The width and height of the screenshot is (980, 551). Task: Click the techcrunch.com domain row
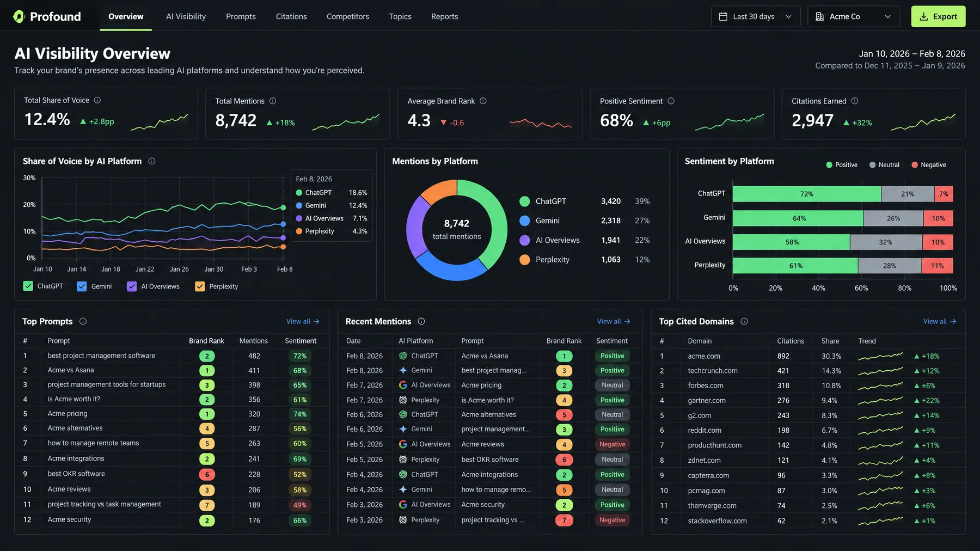click(808, 371)
